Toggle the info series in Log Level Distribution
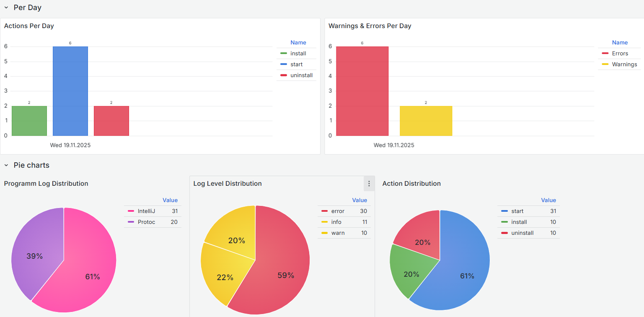Viewport: 644px width, 317px height. tap(336, 222)
